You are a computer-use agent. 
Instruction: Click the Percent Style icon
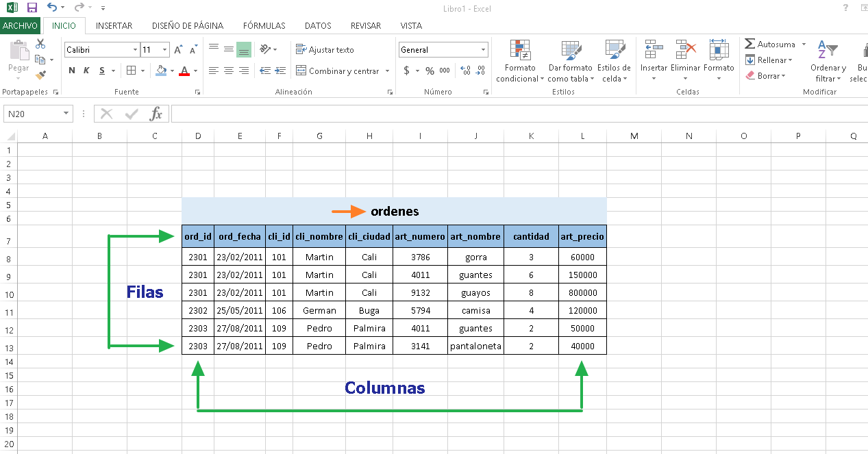(x=430, y=71)
